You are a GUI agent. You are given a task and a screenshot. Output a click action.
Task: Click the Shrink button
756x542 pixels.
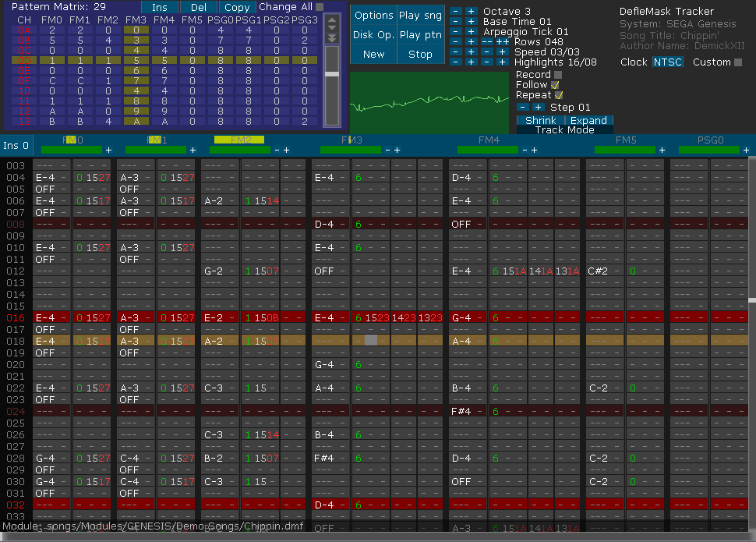click(x=540, y=121)
